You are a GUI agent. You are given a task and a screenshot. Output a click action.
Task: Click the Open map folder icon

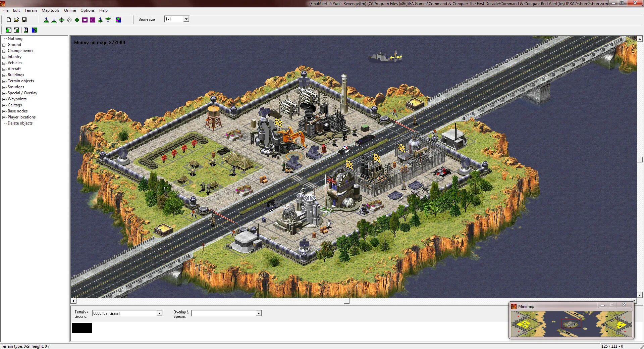coord(16,20)
